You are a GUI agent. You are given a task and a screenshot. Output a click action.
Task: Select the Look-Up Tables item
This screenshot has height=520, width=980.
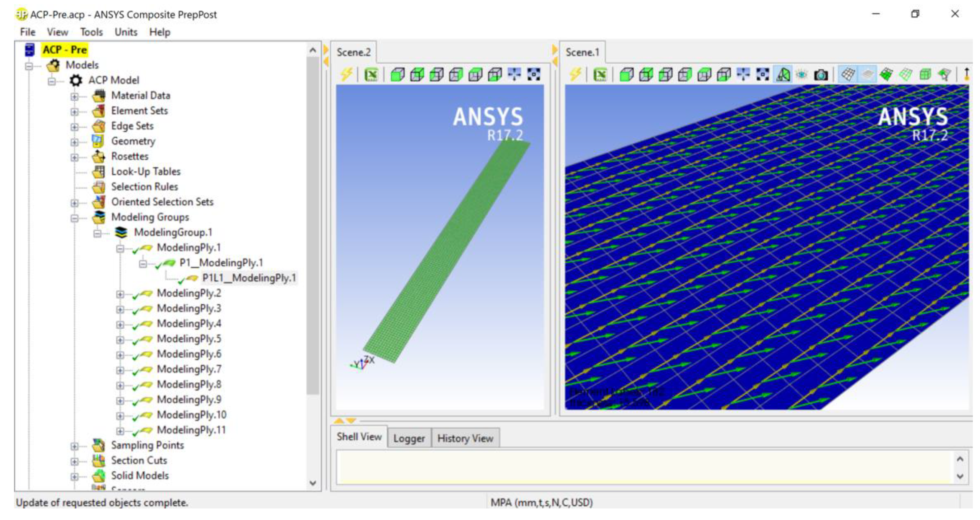[146, 172]
